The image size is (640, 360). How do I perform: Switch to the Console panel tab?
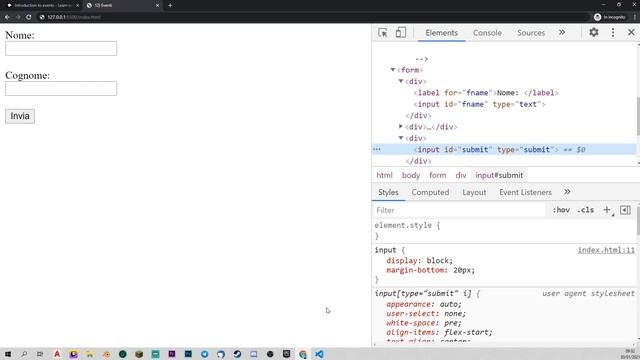487,33
